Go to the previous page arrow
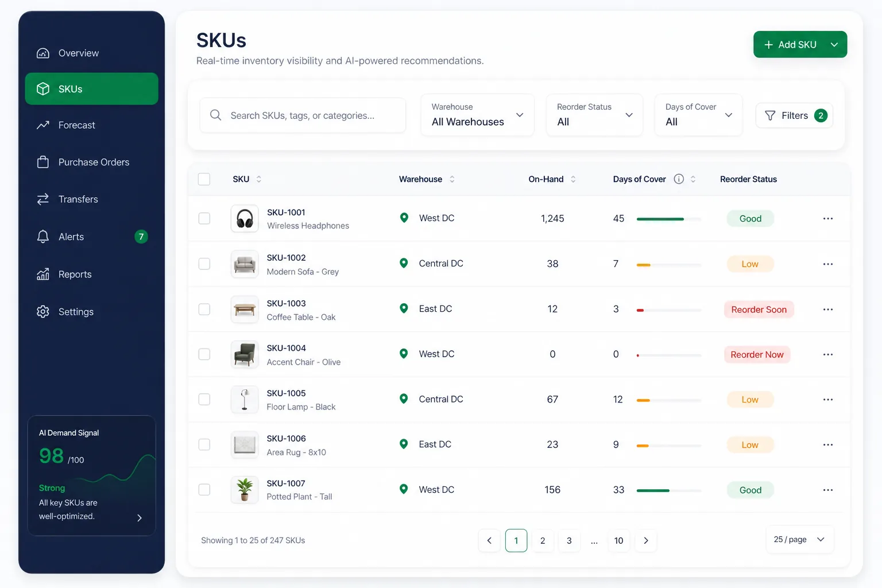Screen dimensions: 882x588 coord(489,540)
